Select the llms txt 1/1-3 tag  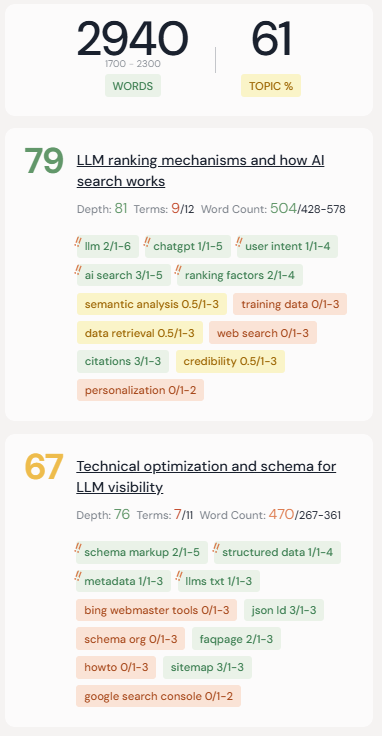pos(219,581)
